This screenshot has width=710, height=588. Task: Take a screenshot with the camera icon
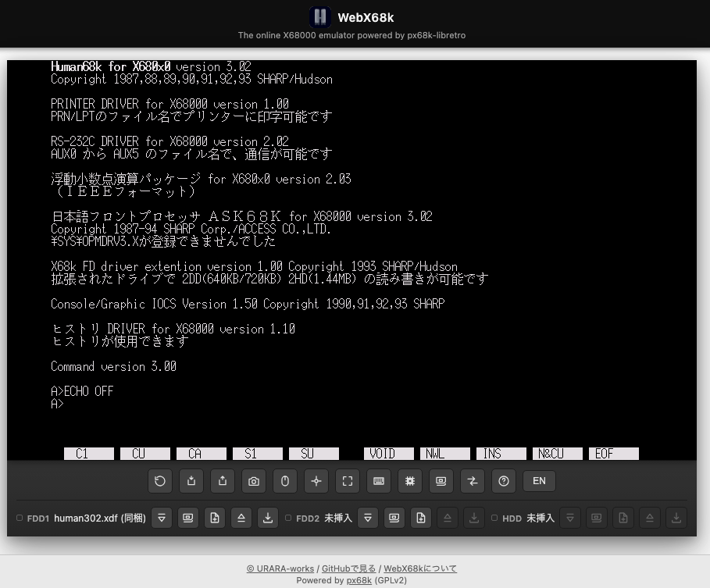tap(254, 481)
